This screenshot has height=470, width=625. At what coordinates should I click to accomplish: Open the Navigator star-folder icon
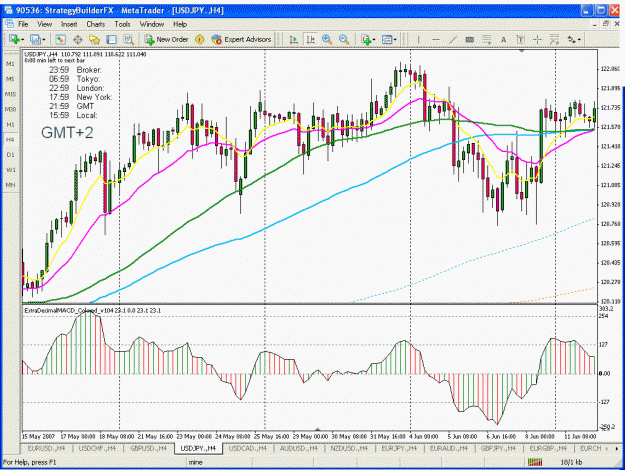pyautogui.click(x=94, y=39)
